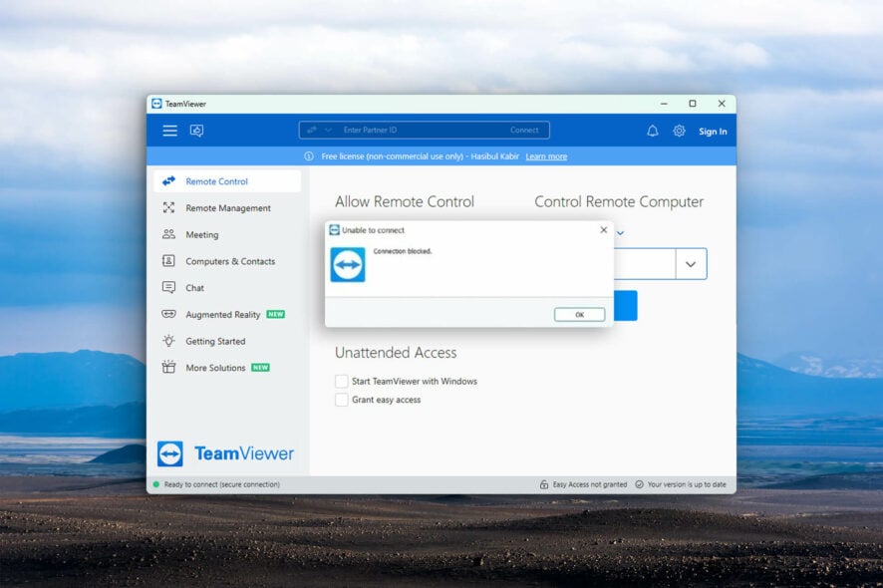This screenshot has width=883, height=588.
Task: Click the Meeting people icon
Action: click(168, 234)
